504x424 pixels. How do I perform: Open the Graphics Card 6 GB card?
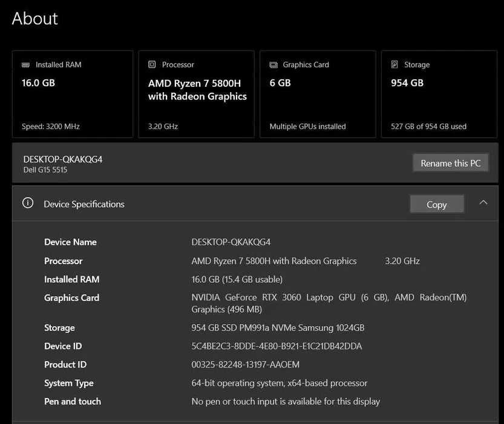coord(318,94)
